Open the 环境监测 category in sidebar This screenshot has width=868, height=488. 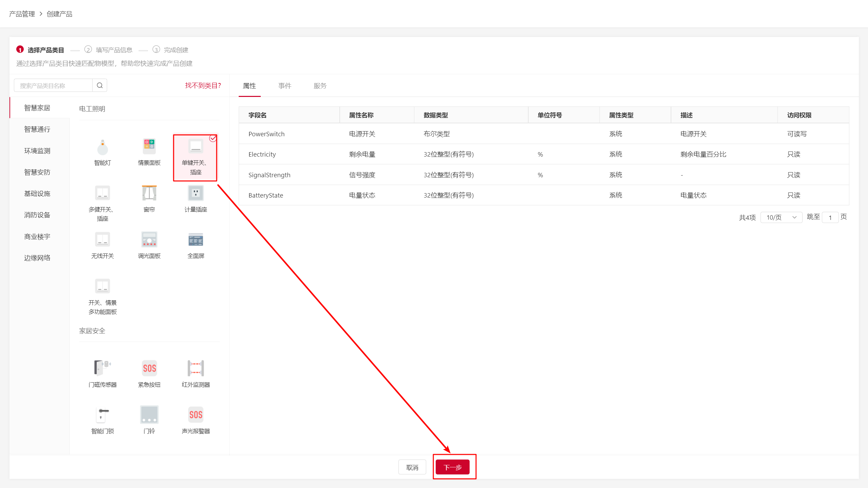click(37, 151)
